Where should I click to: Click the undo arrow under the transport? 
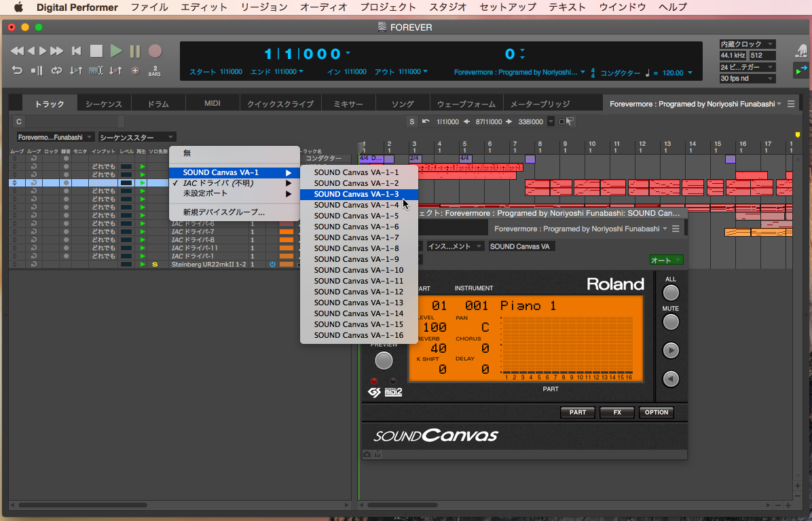pos(17,71)
